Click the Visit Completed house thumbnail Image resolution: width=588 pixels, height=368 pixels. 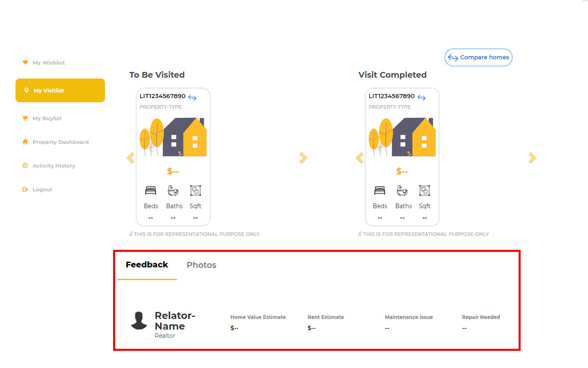click(x=402, y=137)
